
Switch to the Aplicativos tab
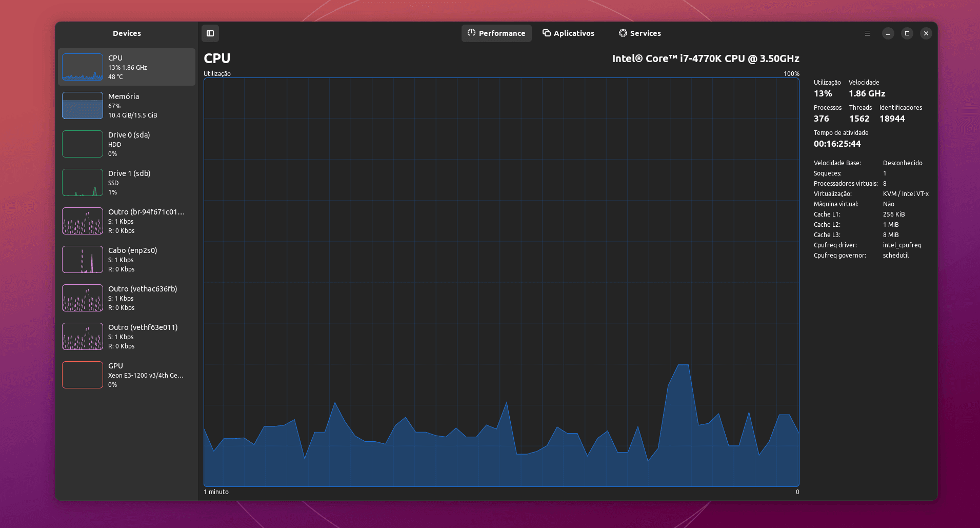pos(568,33)
